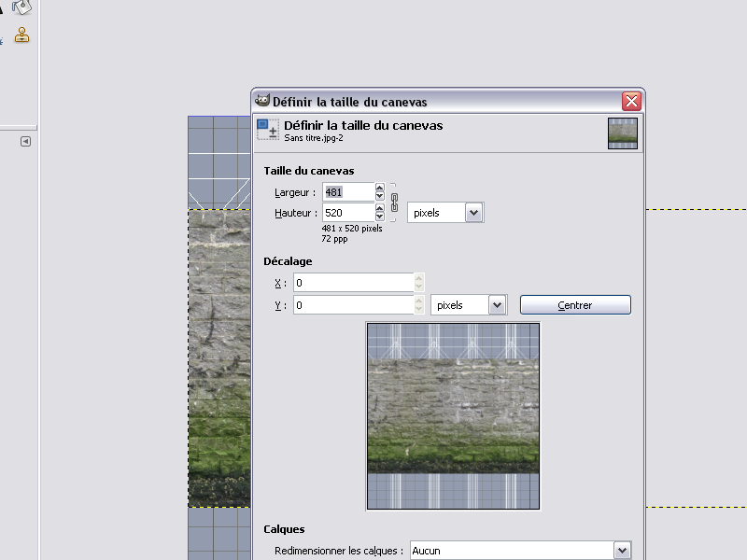This screenshot has width=747, height=560.
Task: Open the canvas size pixels unit dropdown
Action: point(445,213)
